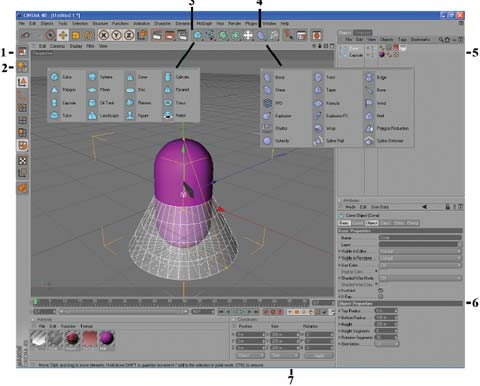Toggle the Y axis lock
480x386 pixels.
(x=116, y=35)
